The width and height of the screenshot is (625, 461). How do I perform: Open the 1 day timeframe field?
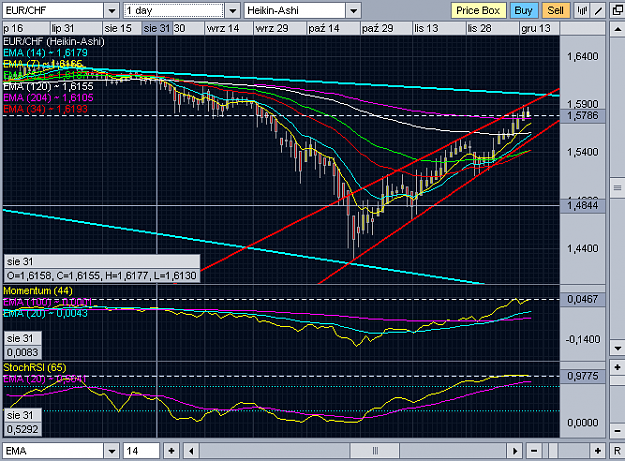174,11
